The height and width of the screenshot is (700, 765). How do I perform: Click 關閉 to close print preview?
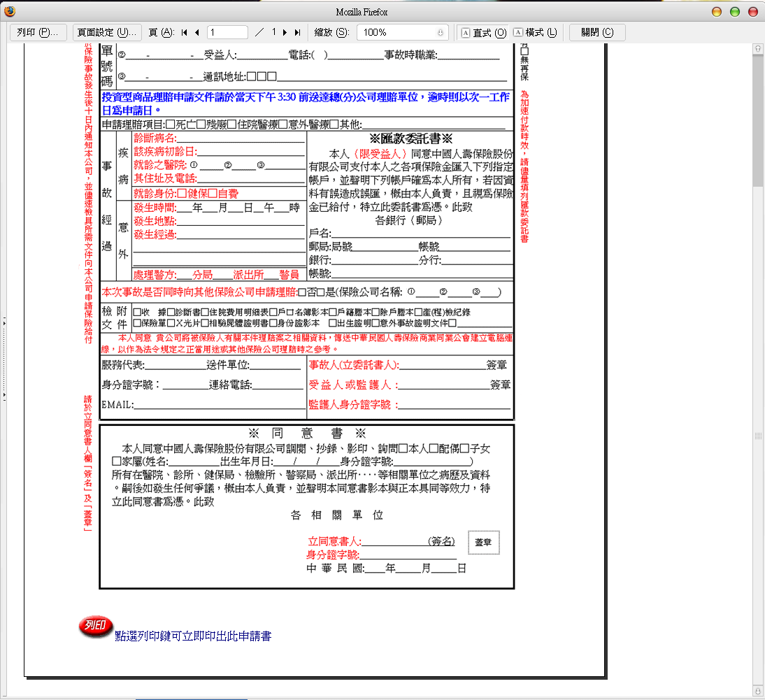(596, 32)
